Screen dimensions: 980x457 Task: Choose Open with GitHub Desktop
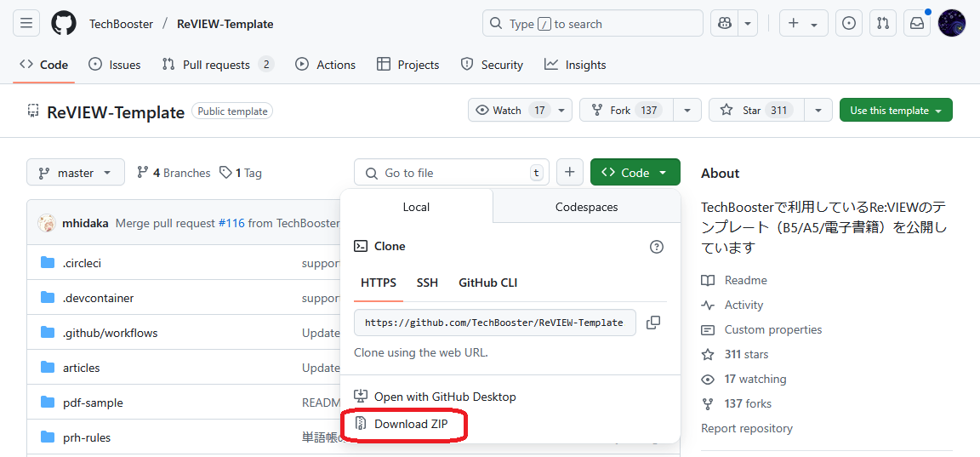(435, 397)
